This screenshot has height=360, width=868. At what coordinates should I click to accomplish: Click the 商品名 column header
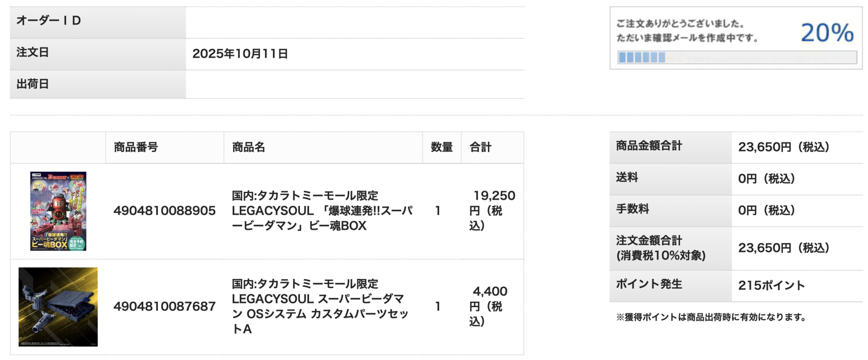(x=249, y=147)
